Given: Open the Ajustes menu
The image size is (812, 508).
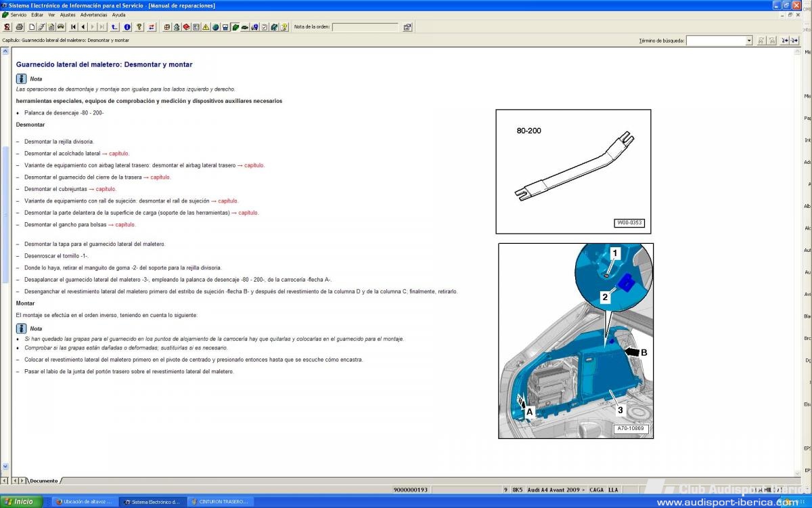Looking at the screenshot, I should click(x=68, y=14).
